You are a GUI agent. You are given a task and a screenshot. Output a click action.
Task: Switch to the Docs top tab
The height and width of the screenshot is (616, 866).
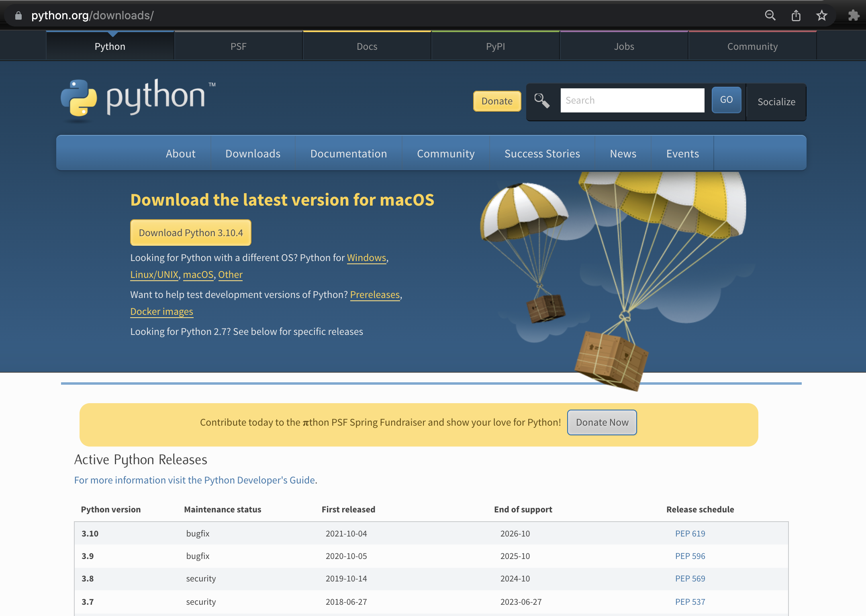tap(367, 47)
